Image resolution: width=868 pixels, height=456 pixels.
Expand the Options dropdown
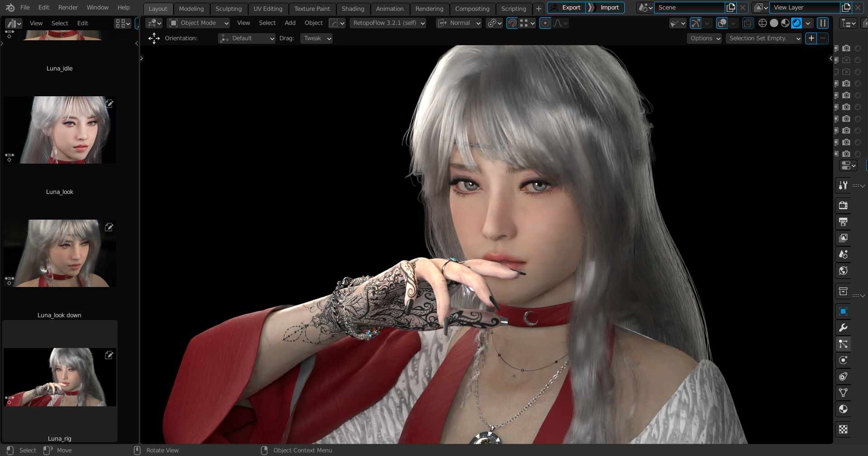click(703, 38)
